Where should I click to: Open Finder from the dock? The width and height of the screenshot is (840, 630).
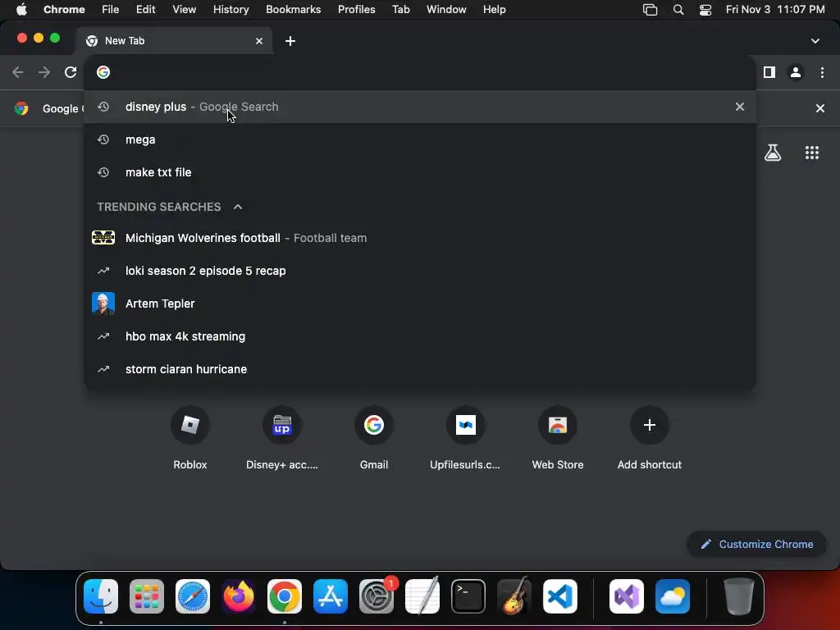point(101,596)
